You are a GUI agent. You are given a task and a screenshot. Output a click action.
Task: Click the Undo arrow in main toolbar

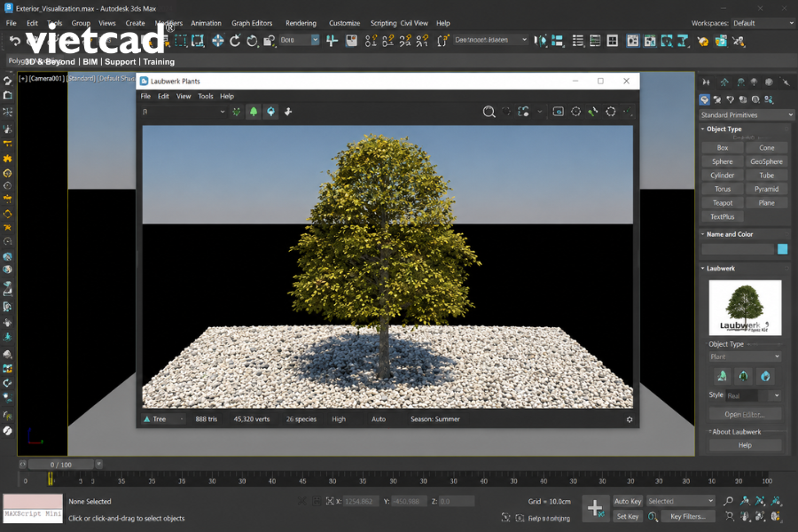tap(15, 41)
